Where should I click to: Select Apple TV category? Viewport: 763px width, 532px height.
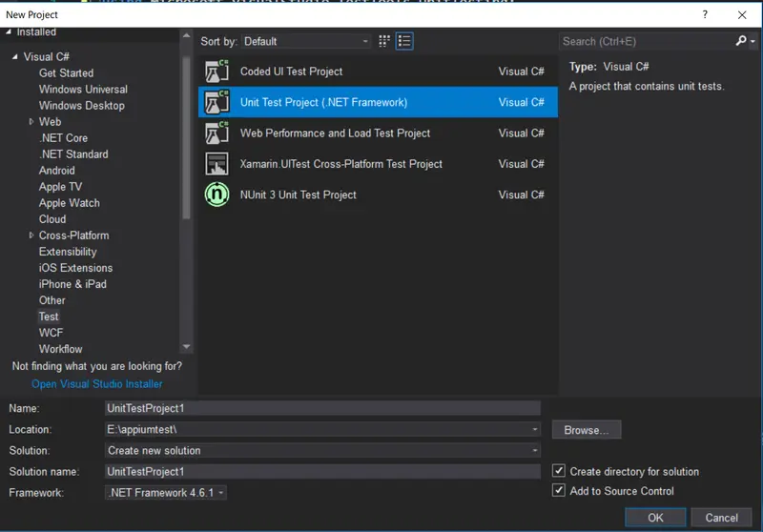60,187
